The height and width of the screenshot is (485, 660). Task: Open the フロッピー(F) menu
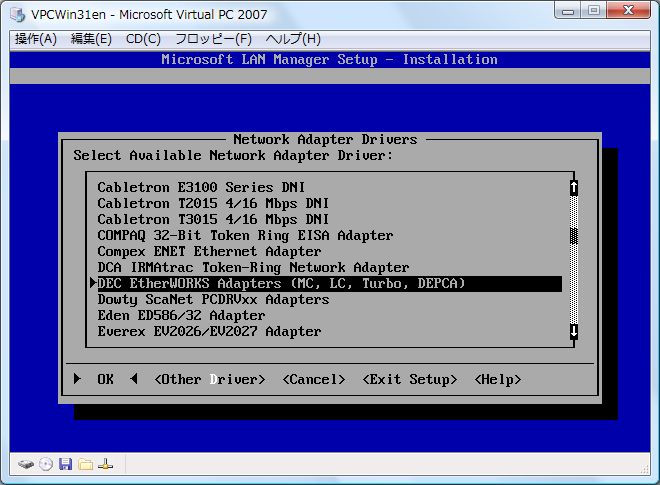tap(213, 39)
